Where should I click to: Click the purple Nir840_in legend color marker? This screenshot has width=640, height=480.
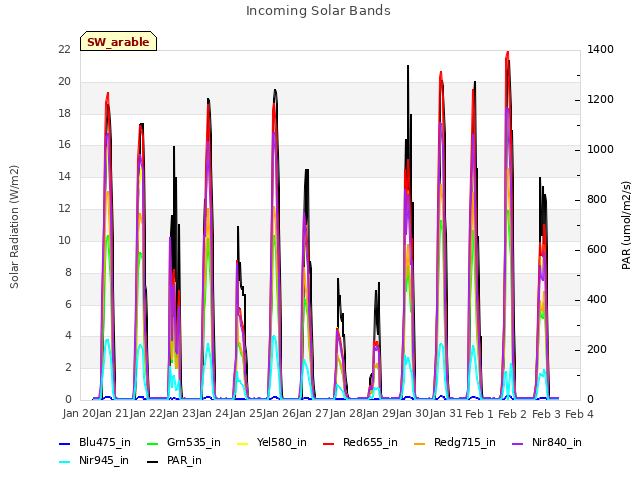point(518,444)
